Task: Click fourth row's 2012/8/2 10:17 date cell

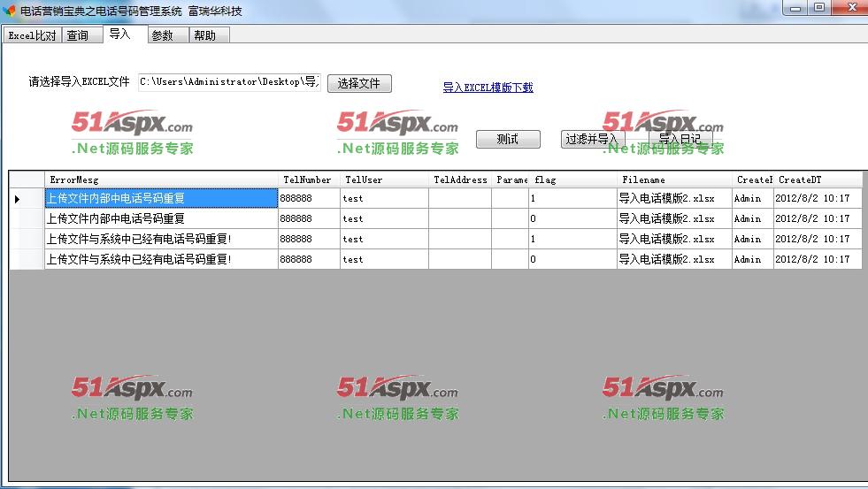Action: click(818, 259)
